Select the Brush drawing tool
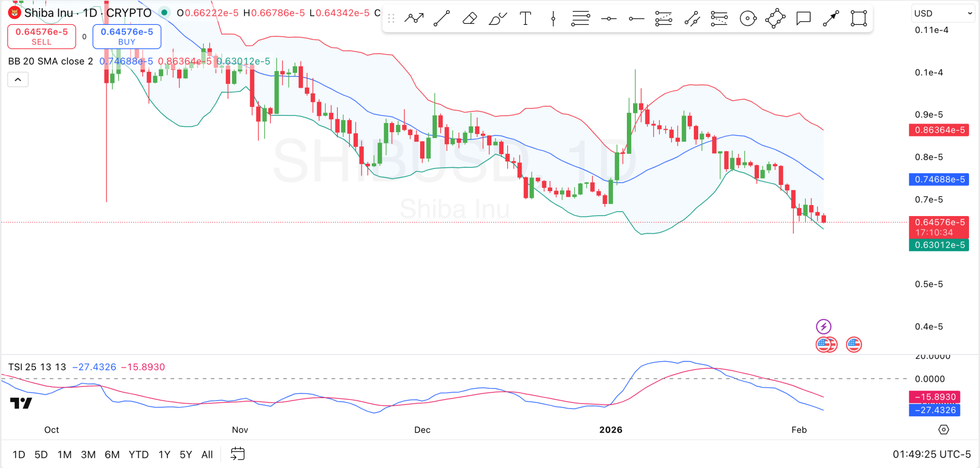Screen dimensions: 980x468 pyautogui.click(x=497, y=18)
